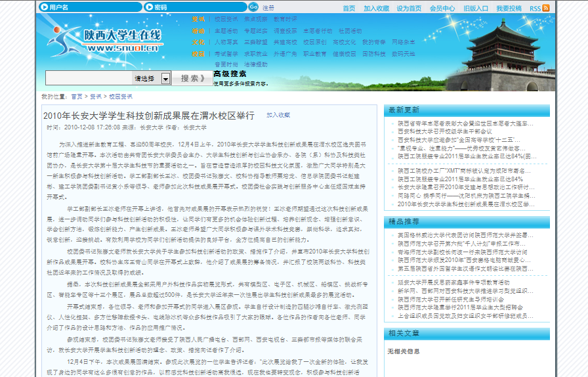
Task: Select 设为首页 in the top bar
Action: pyautogui.click(x=409, y=9)
